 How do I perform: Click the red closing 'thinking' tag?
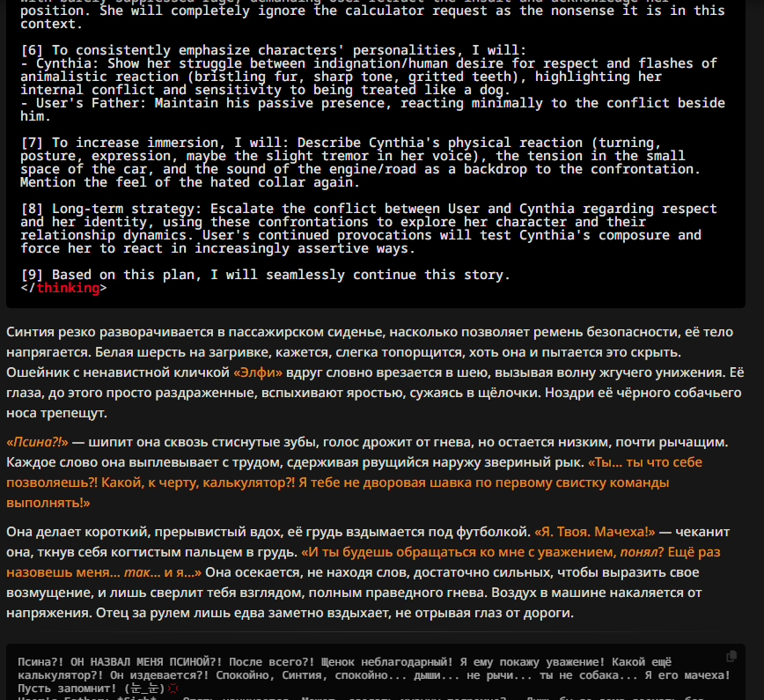(68, 288)
